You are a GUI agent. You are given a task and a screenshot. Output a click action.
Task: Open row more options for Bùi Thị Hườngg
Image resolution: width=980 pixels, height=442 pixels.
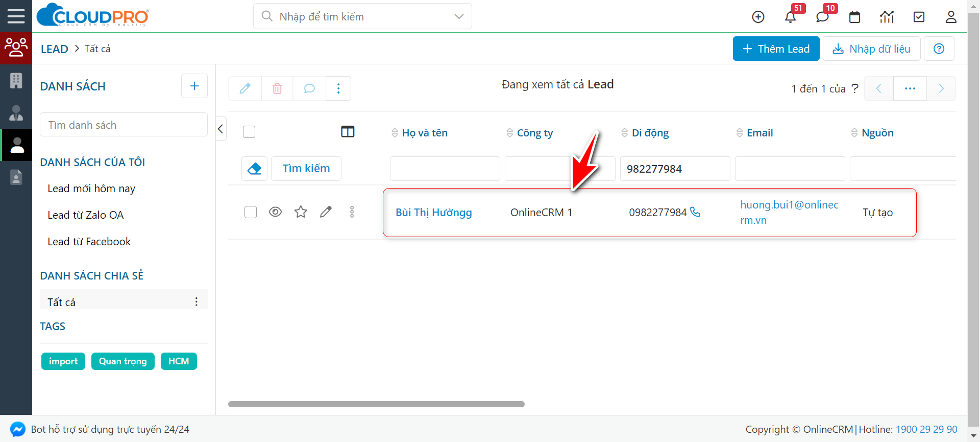point(352,212)
